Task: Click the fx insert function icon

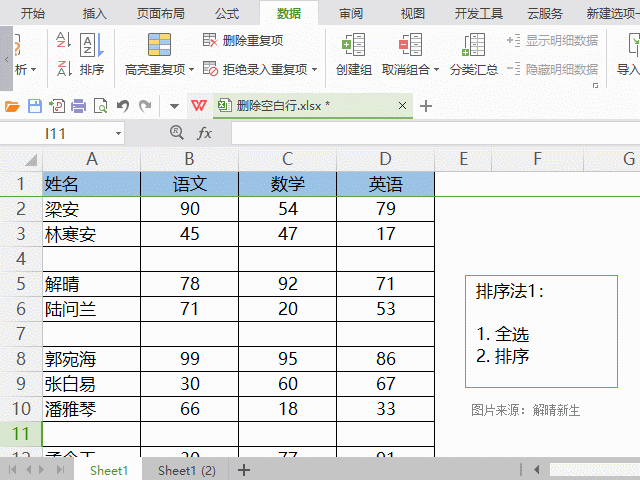Action: pyautogui.click(x=204, y=133)
